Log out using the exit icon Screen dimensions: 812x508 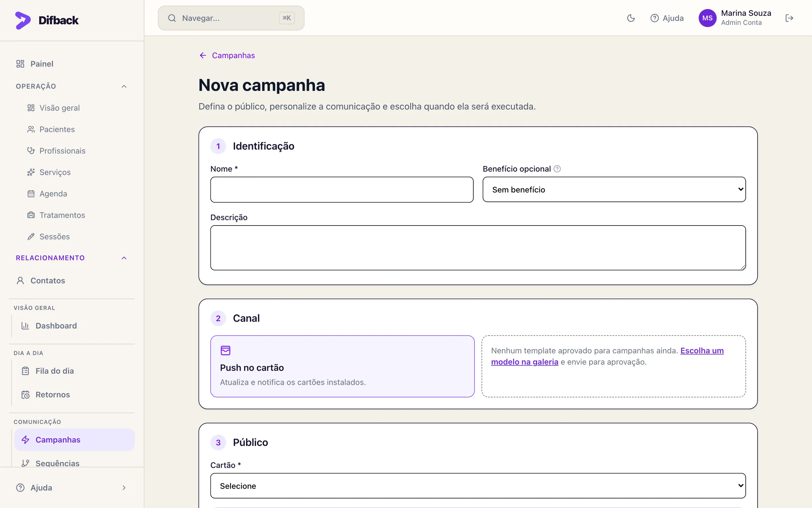point(789,18)
